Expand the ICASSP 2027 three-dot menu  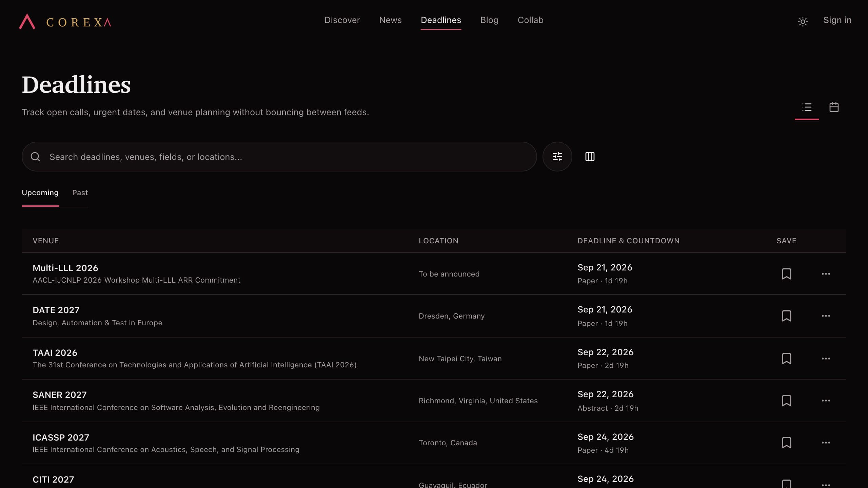tap(826, 443)
